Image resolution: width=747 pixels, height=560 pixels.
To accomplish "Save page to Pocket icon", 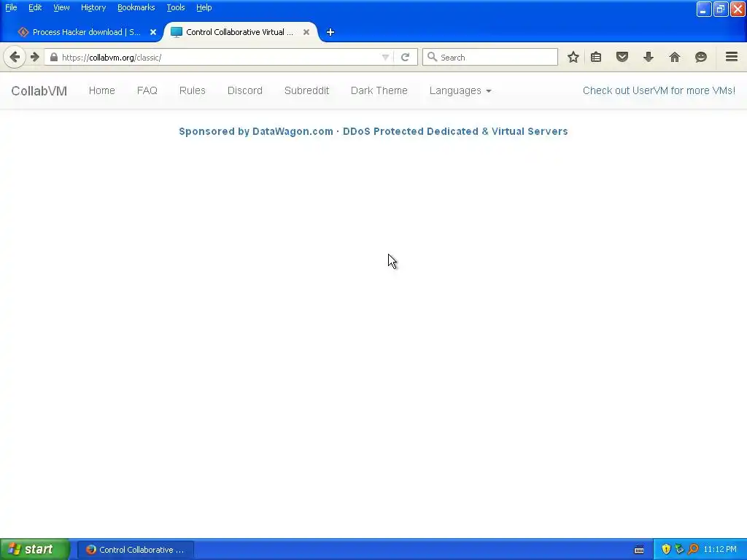I will pos(622,57).
